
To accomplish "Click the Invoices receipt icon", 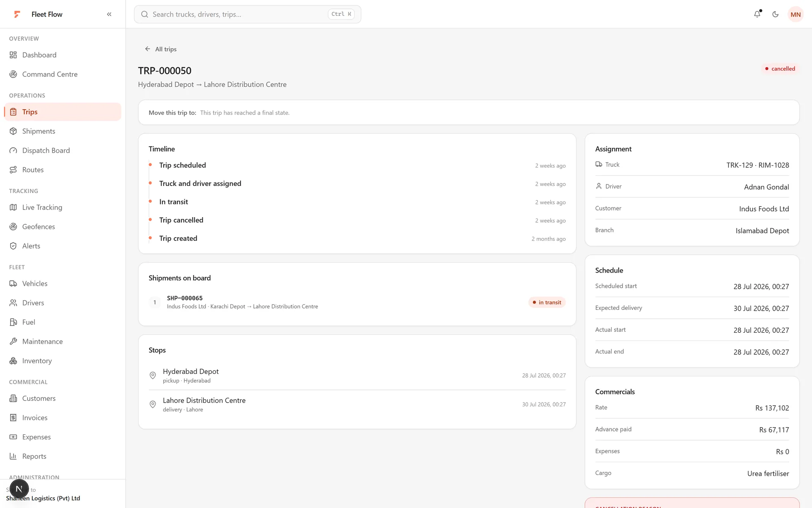I will tap(14, 418).
